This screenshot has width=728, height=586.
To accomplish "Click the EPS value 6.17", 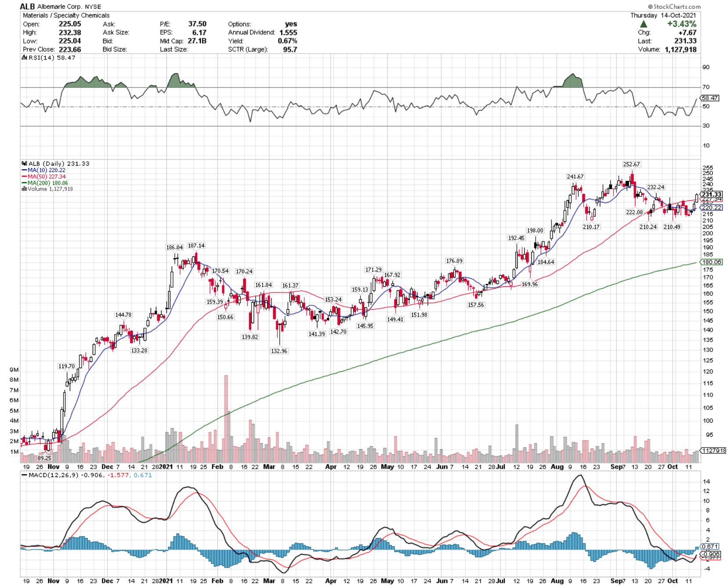I will (x=199, y=33).
